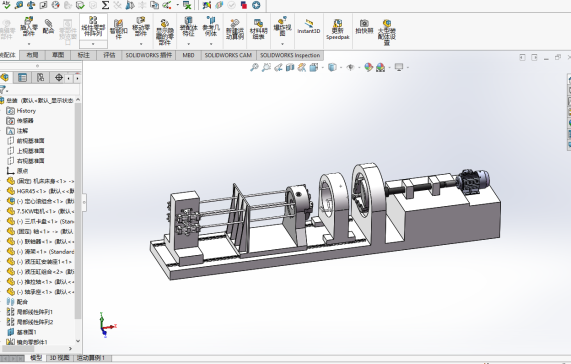571x364 pixels.
Task: Click the Apply Scene icon
Action: (381, 67)
